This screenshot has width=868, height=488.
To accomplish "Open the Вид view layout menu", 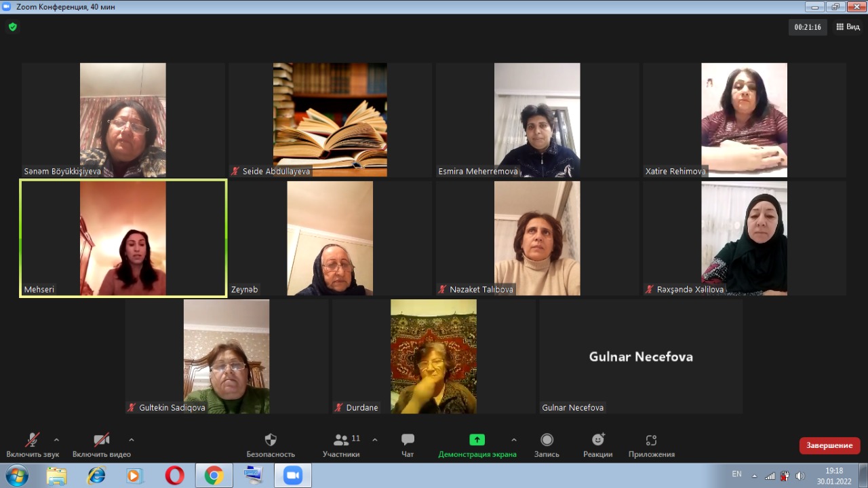I will coord(848,27).
